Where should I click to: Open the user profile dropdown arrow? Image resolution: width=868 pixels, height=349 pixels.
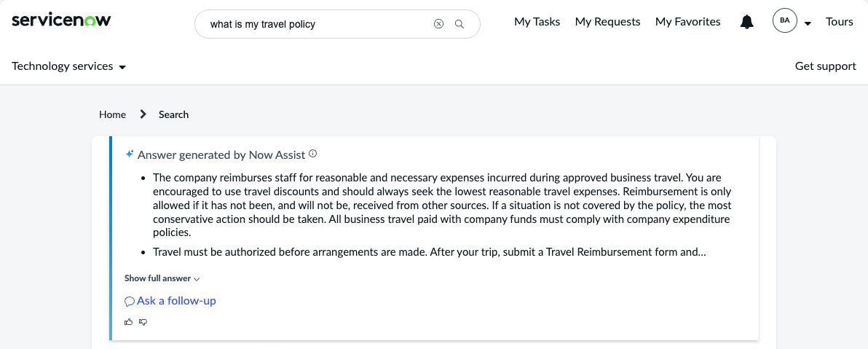[x=808, y=23]
